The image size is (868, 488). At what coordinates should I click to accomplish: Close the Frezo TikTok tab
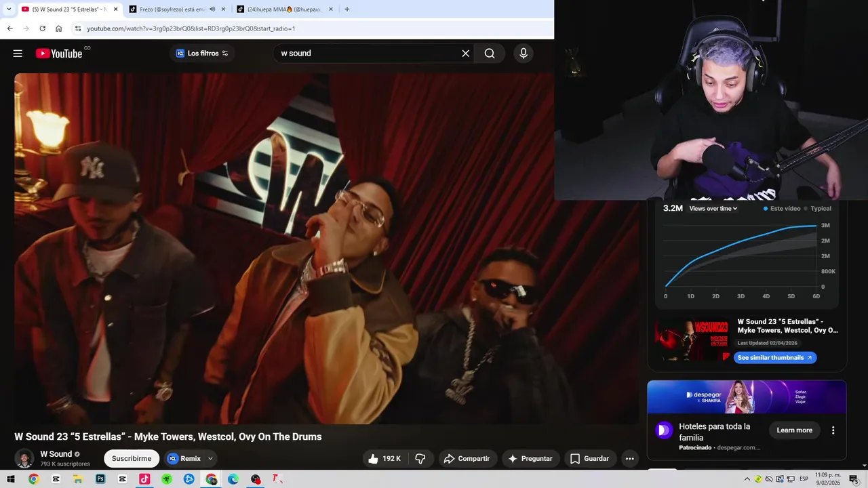[x=223, y=9]
